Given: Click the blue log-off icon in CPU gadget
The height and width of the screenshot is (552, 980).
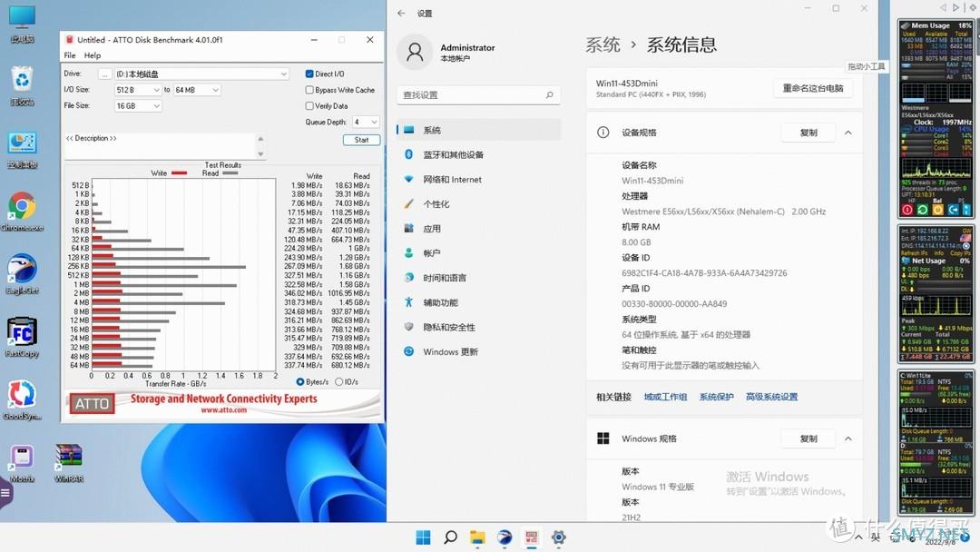Looking at the screenshot, I should coord(953,210).
